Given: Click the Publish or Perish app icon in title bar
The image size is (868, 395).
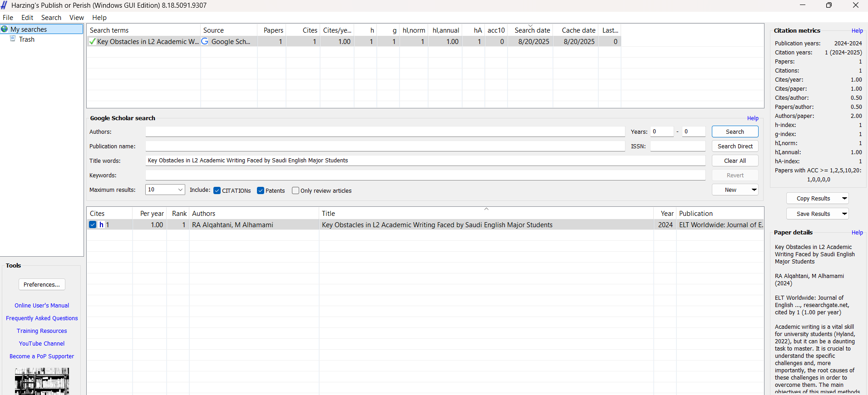Looking at the screenshot, I should (x=4, y=5).
